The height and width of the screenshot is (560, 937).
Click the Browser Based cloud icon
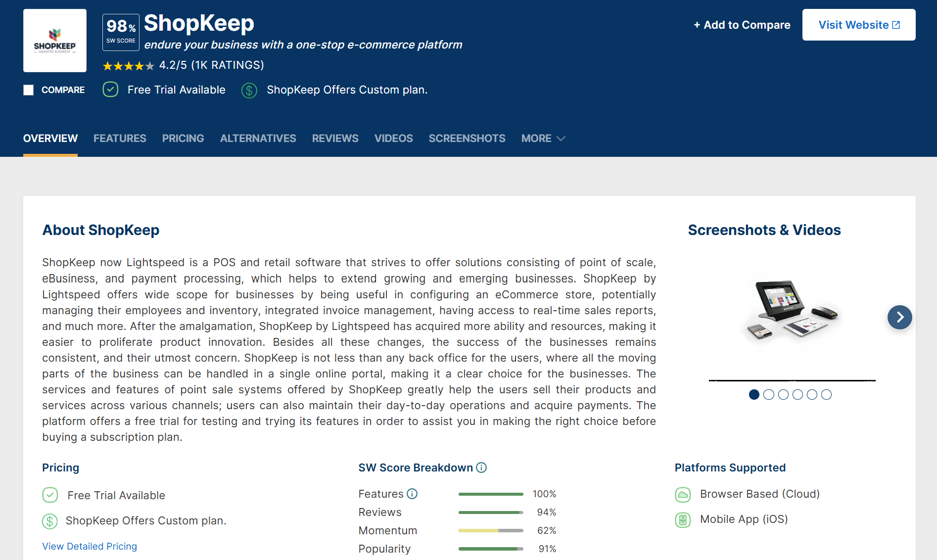tap(683, 495)
